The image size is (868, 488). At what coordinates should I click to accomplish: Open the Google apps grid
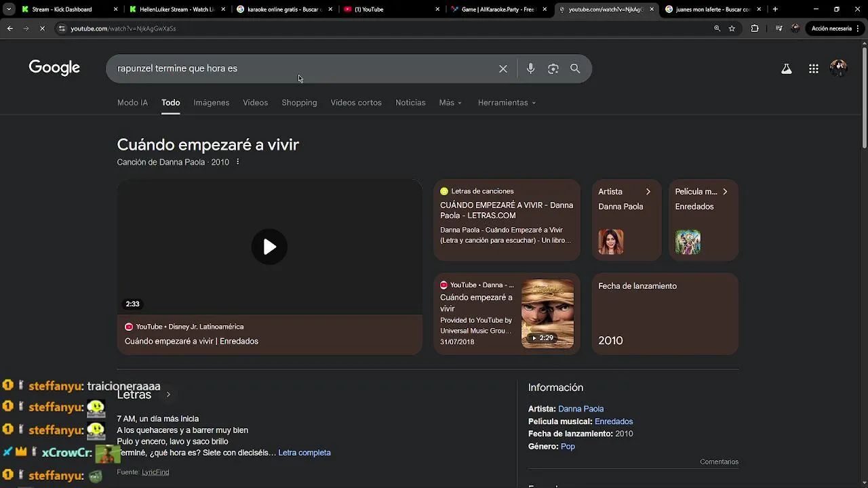point(814,68)
